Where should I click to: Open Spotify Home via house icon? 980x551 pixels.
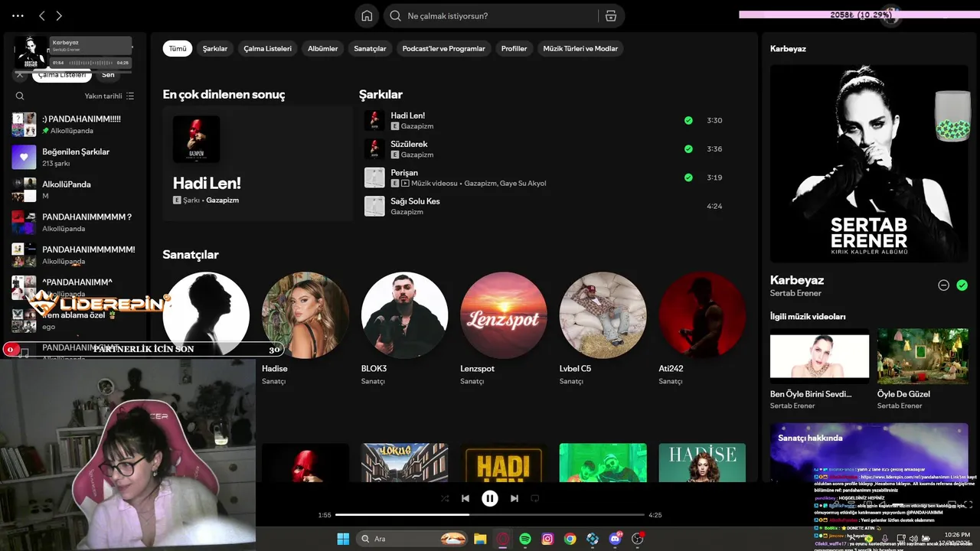click(367, 15)
